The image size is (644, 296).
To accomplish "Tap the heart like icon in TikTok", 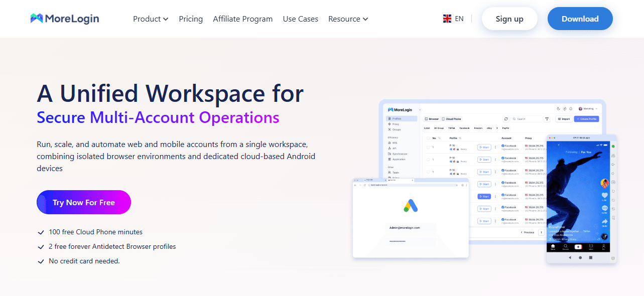I will pyautogui.click(x=604, y=195).
